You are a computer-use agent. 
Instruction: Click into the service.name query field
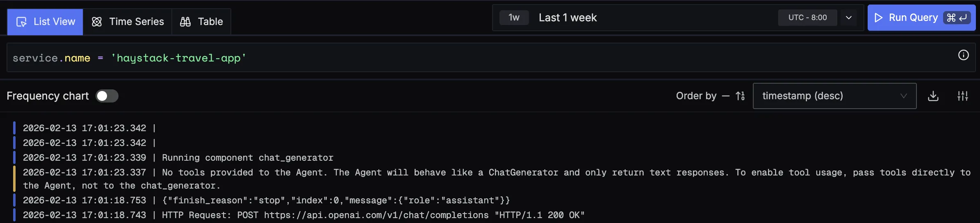[451, 58]
